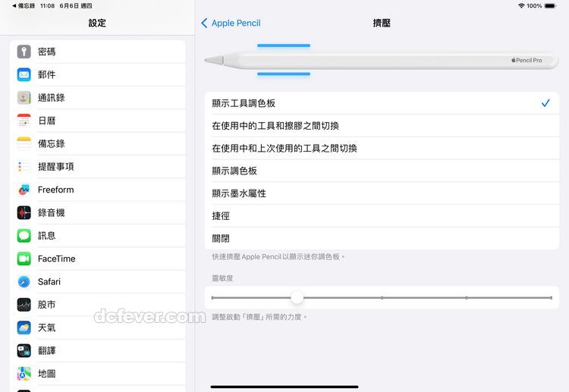This screenshot has height=392, width=569.
Task: Open 郵件 settings row
Action: (98, 75)
